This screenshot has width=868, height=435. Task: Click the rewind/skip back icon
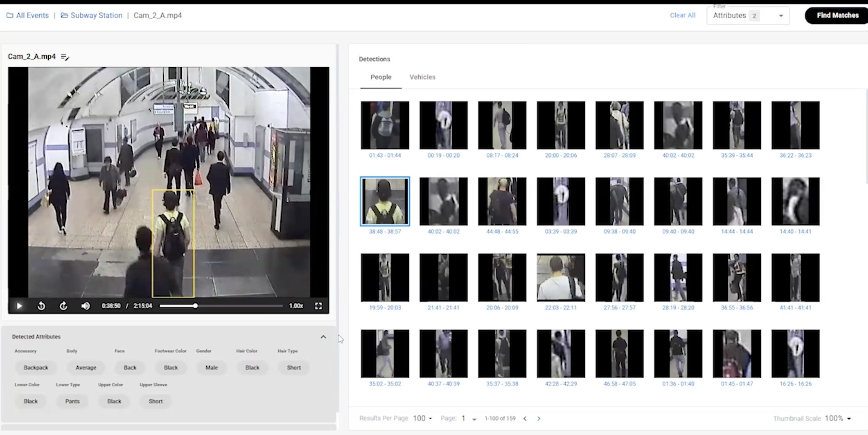(41, 306)
